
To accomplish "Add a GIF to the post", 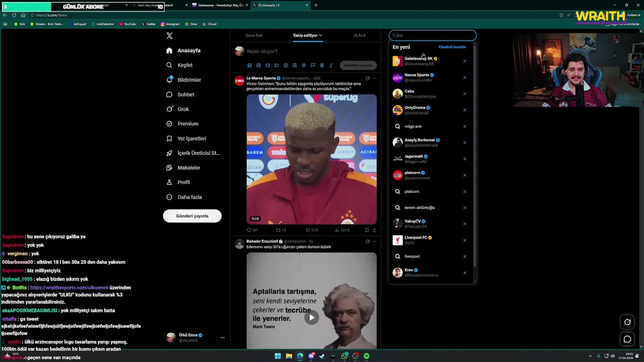I will point(259,65).
